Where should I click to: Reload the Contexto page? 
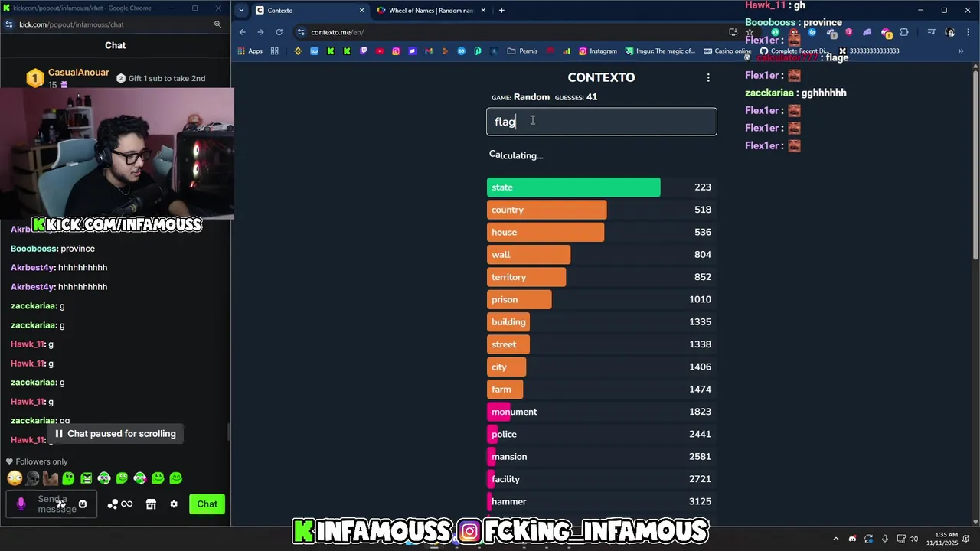279,32
